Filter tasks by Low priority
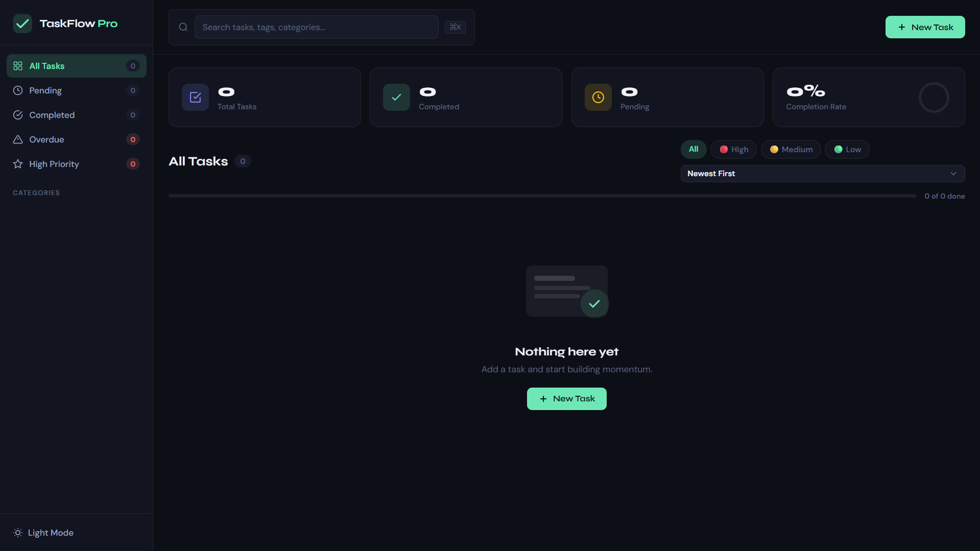 [847, 149]
